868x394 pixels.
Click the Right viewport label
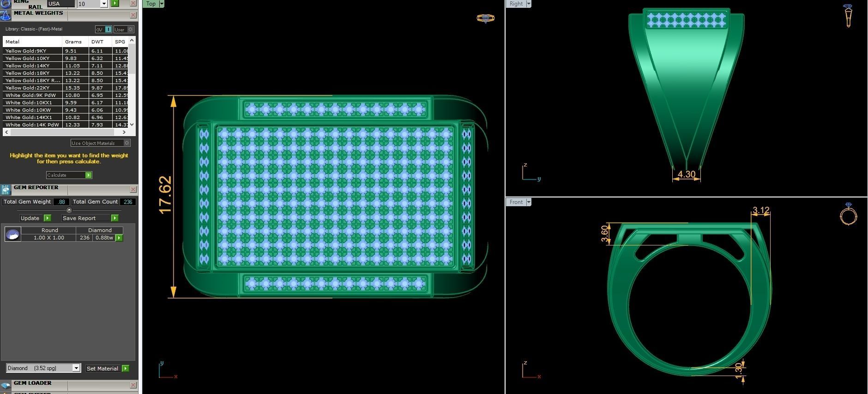(516, 4)
